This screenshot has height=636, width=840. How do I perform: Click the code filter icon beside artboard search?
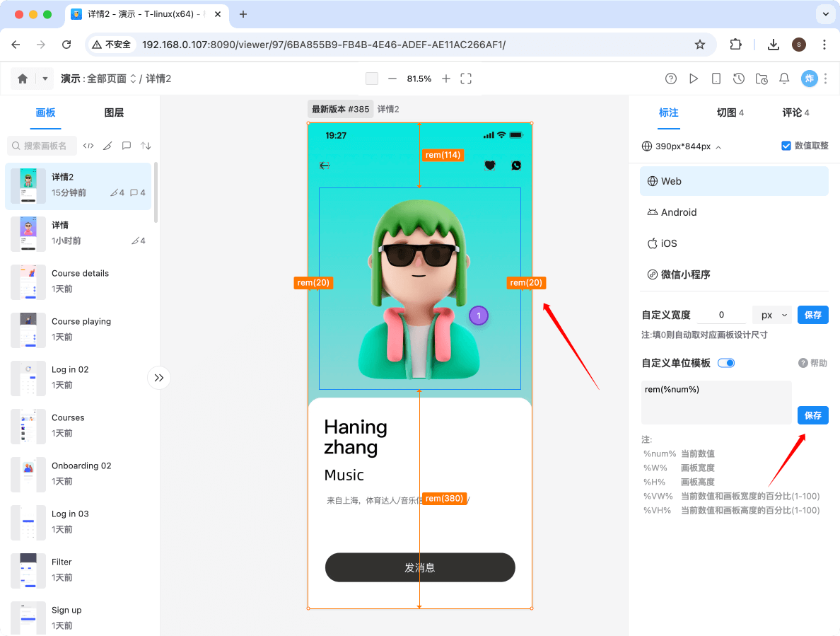88,146
